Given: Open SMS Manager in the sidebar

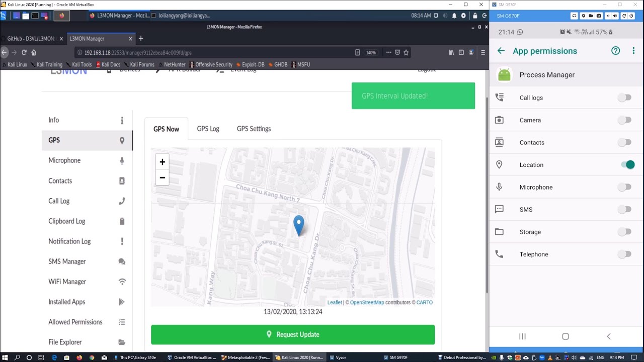Looking at the screenshot, I should tap(87, 261).
